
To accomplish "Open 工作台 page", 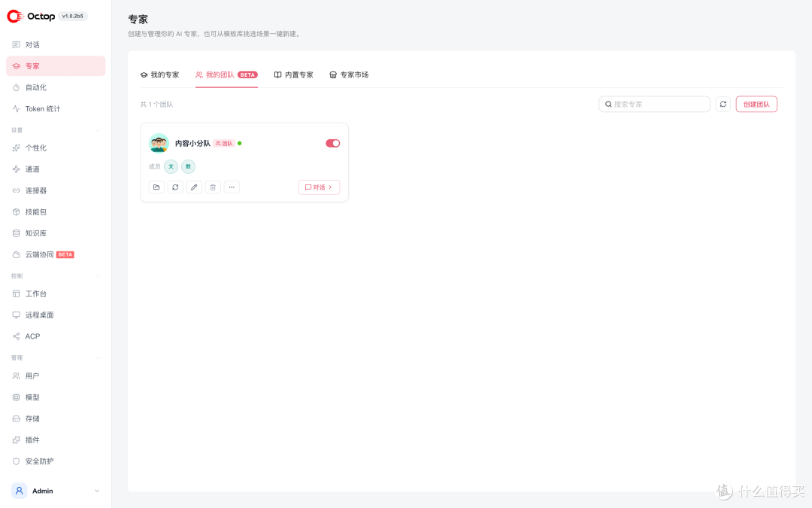I will pyautogui.click(x=56, y=294).
